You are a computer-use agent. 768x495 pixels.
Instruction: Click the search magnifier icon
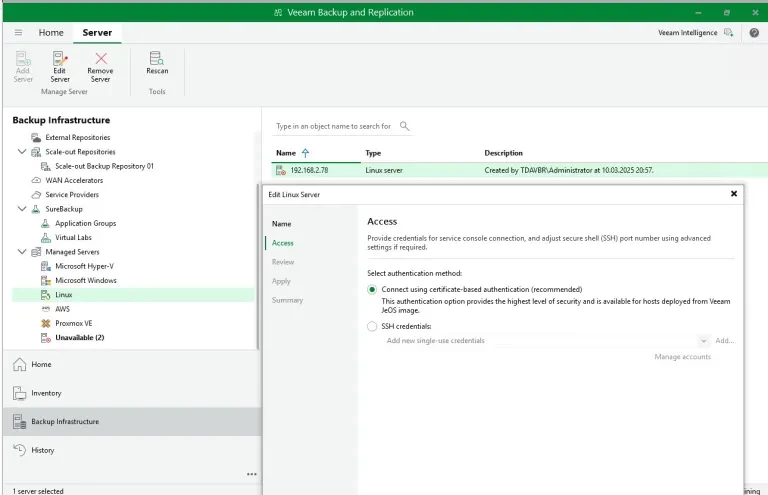[404, 126]
